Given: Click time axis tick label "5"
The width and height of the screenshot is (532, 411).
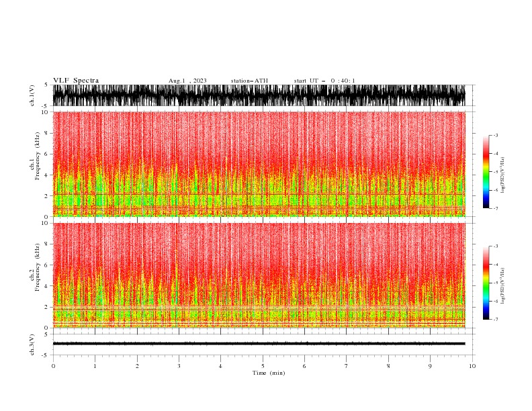Looking at the screenshot, I should (263, 366).
